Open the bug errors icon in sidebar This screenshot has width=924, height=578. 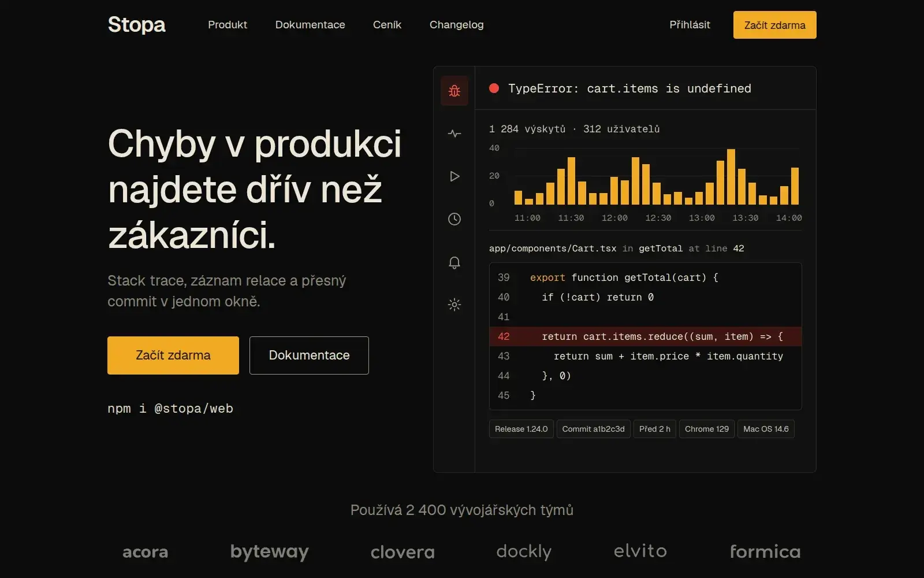pyautogui.click(x=454, y=91)
